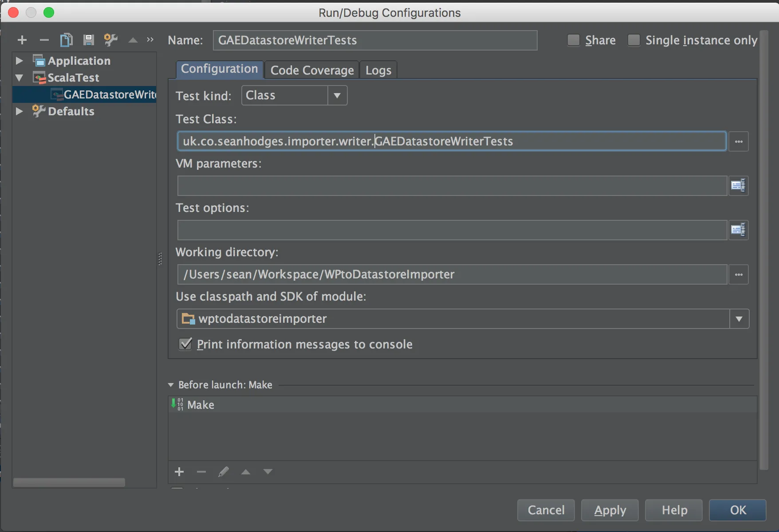Enable the Share checkbox

(574, 40)
